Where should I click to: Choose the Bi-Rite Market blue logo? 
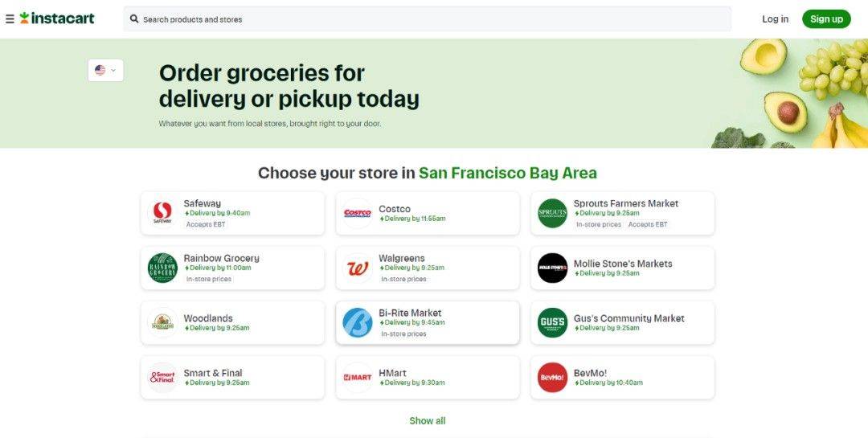358,322
